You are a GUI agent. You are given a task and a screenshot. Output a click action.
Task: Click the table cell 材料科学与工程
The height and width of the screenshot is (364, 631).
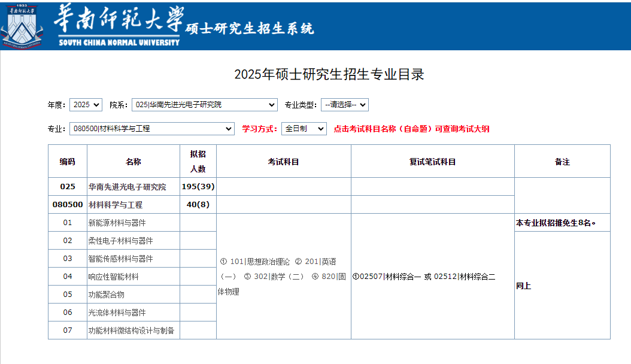pyautogui.click(x=133, y=204)
